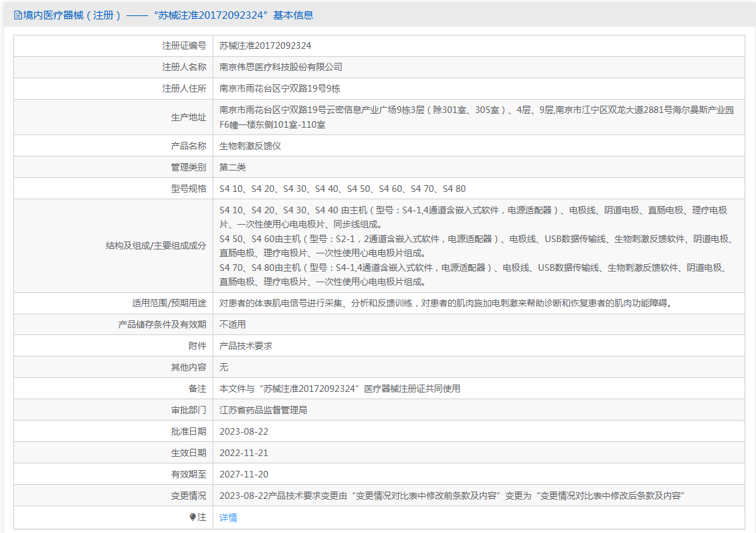Select effective date 2022-11-21
Image resolution: width=756 pixels, height=533 pixels.
click(244, 453)
